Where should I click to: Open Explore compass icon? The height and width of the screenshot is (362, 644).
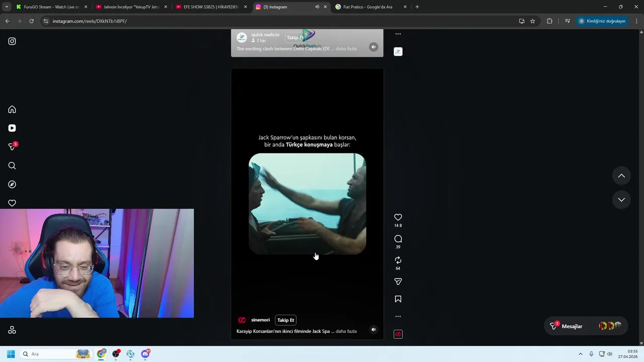pyautogui.click(x=12, y=185)
